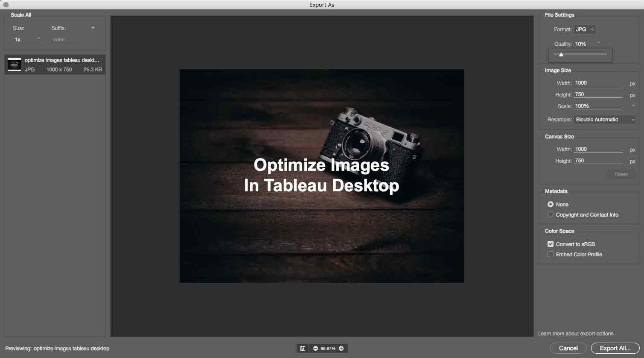Select the optimize images tableau asset thumbnail

15,65
